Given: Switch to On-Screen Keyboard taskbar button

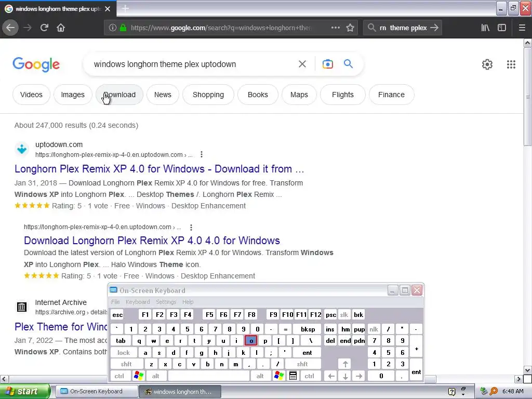Looking at the screenshot, I should point(96,391).
